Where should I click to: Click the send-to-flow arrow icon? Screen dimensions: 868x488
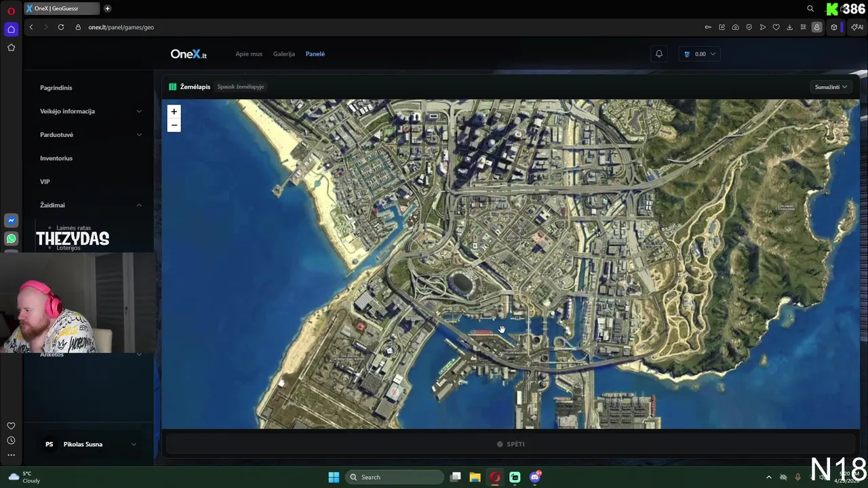(x=762, y=27)
